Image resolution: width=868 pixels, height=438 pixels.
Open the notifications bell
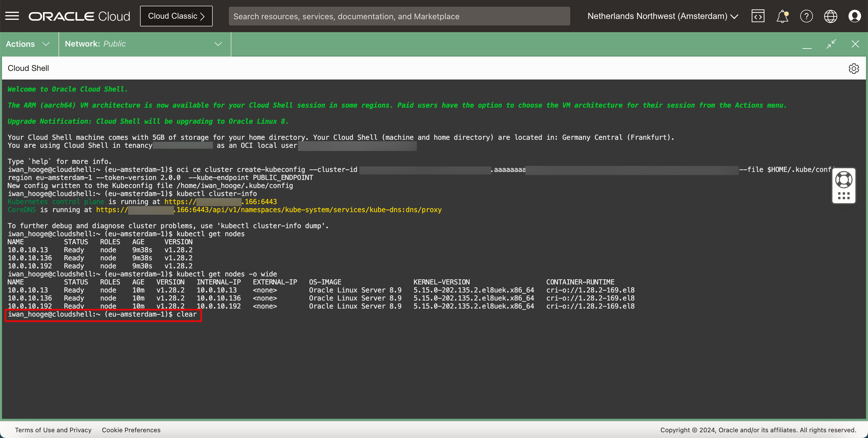click(782, 16)
